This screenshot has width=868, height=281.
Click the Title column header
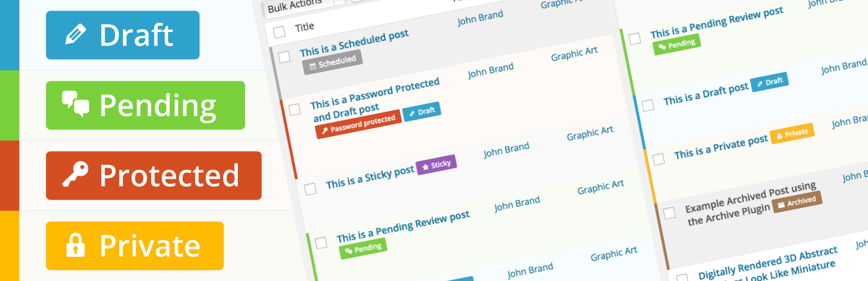coord(304,26)
